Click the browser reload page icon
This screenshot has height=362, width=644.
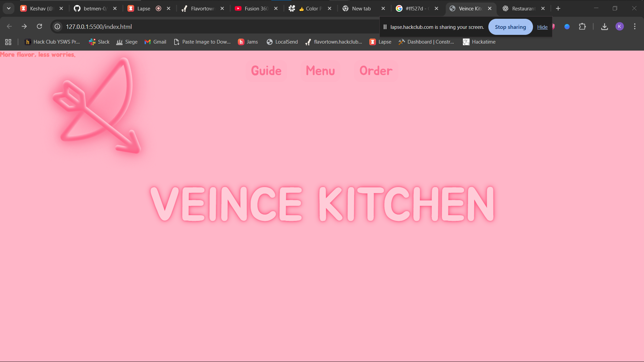[40, 26]
